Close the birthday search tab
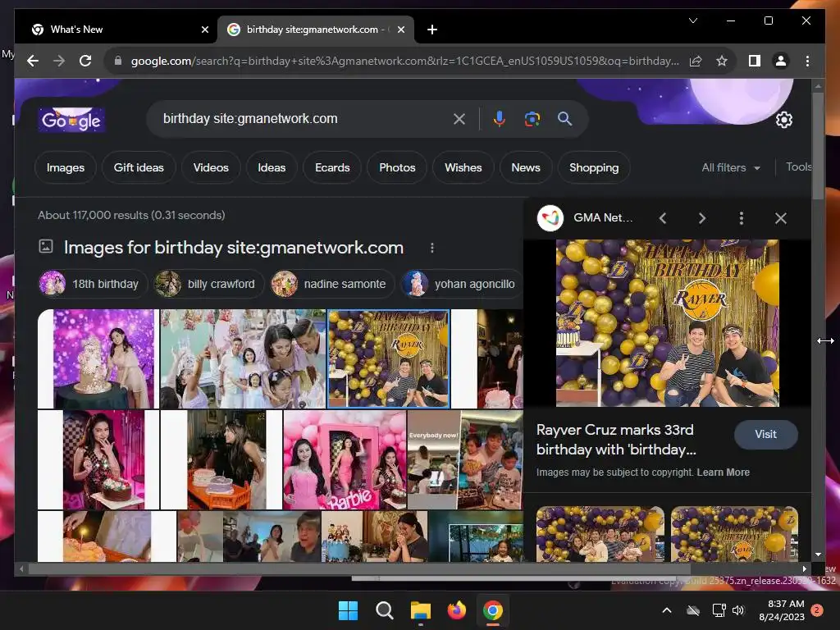This screenshot has height=630, width=840. click(x=400, y=30)
